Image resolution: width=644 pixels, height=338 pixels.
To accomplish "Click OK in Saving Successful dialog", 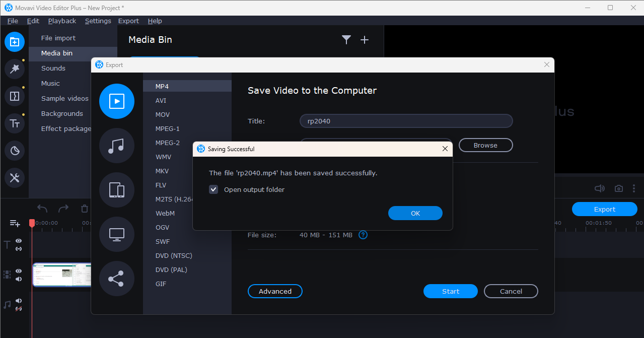I will point(415,213).
